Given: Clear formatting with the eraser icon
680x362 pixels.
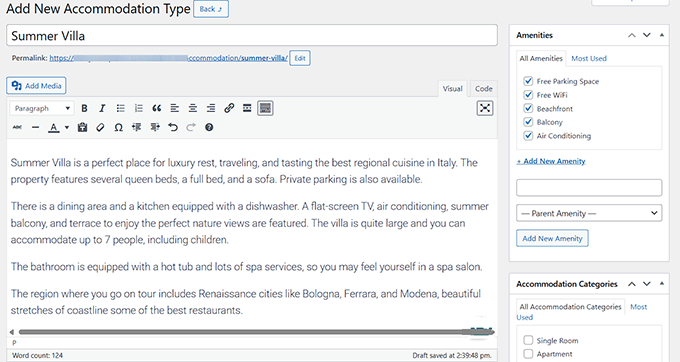Looking at the screenshot, I should [100, 127].
